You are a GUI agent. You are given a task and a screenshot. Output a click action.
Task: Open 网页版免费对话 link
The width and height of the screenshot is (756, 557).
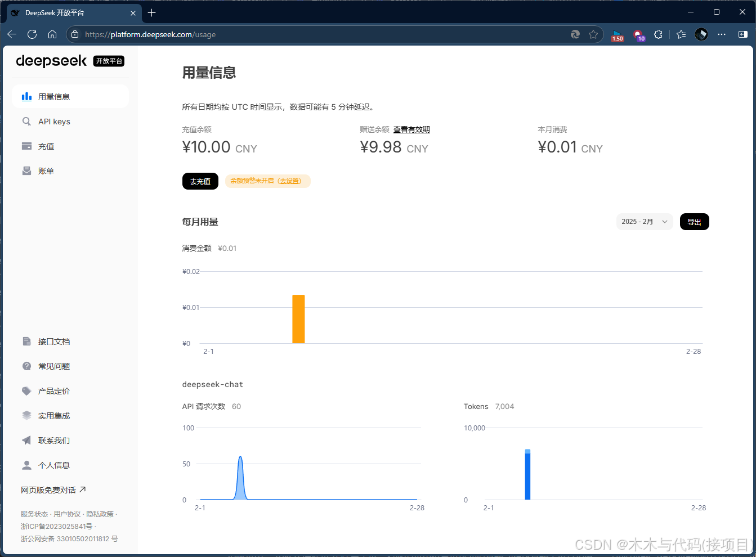pos(53,490)
